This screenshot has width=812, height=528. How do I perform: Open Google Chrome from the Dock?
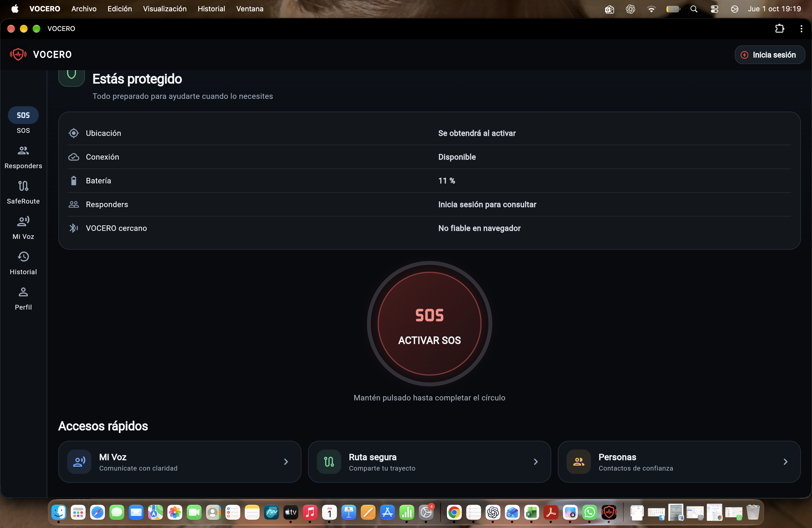point(454,512)
